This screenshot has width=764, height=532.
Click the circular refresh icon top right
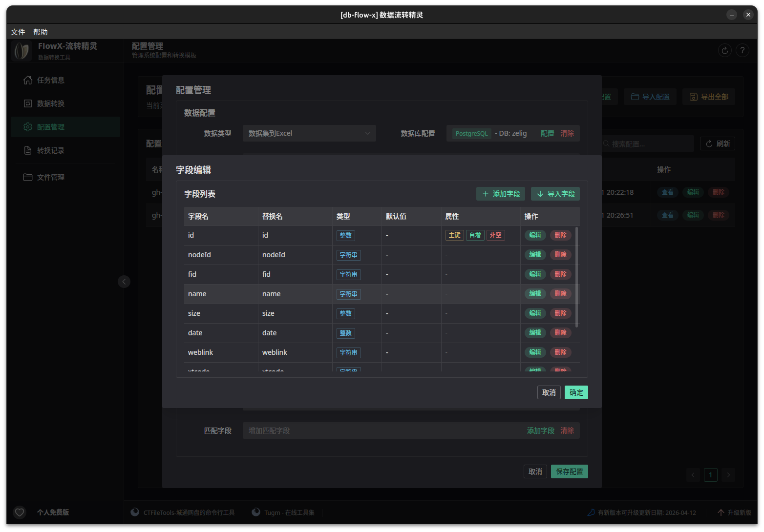pos(724,50)
